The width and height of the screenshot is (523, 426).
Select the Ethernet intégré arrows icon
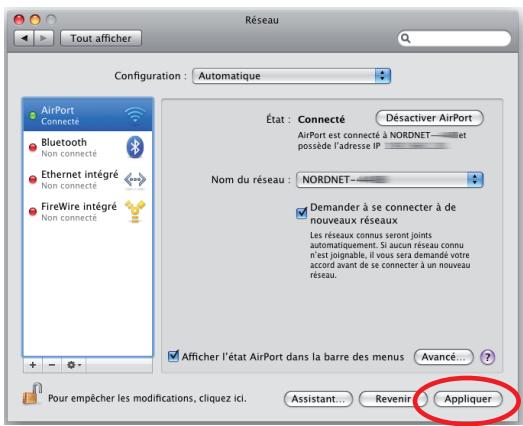tap(135, 180)
